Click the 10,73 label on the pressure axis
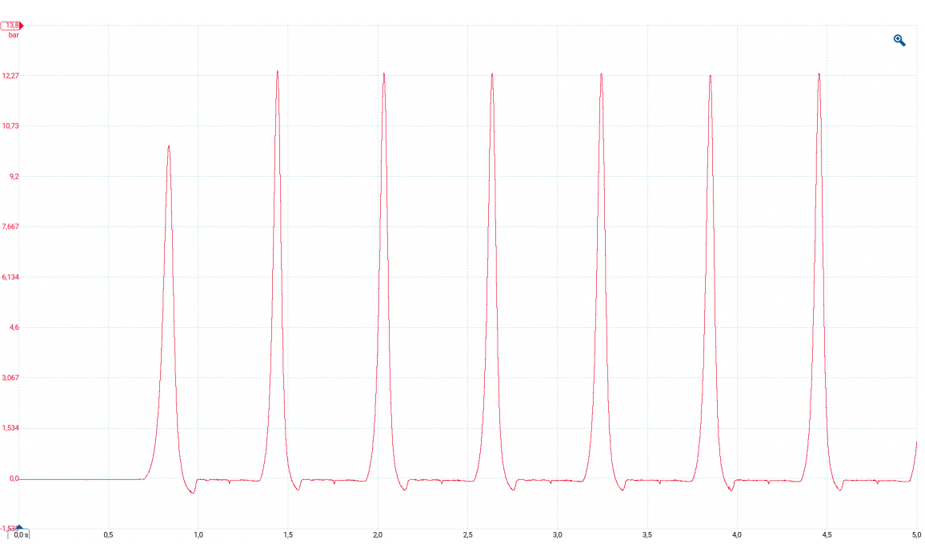Image resolution: width=925 pixels, height=560 pixels. click(x=10, y=126)
